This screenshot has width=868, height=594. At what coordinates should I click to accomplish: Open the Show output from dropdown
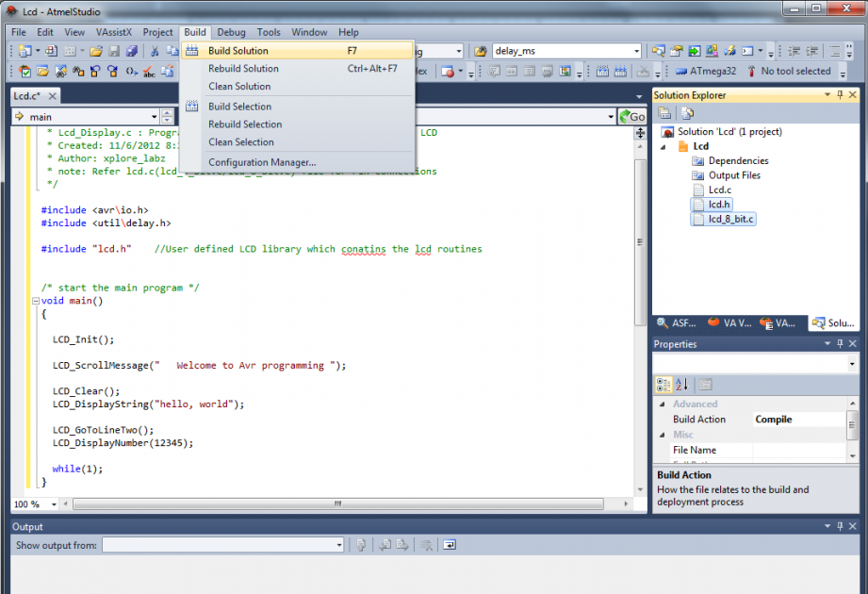click(338, 545)
